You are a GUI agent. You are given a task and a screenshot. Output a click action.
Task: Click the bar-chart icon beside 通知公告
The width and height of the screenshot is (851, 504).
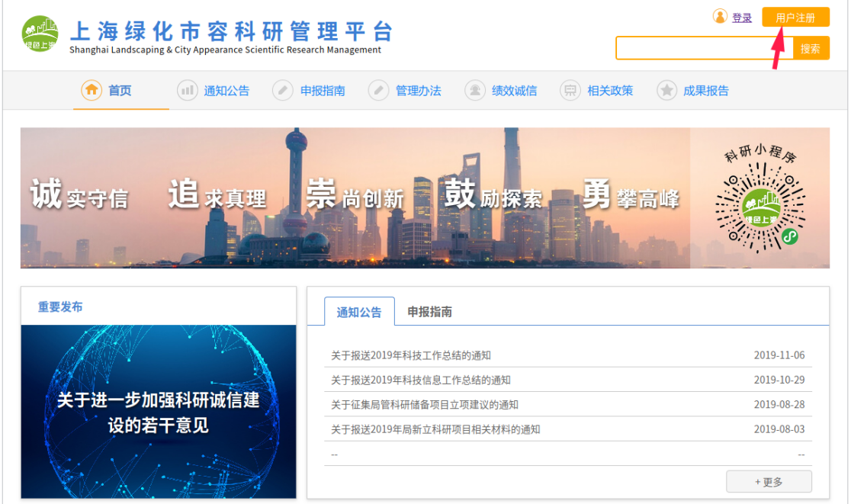187,91
